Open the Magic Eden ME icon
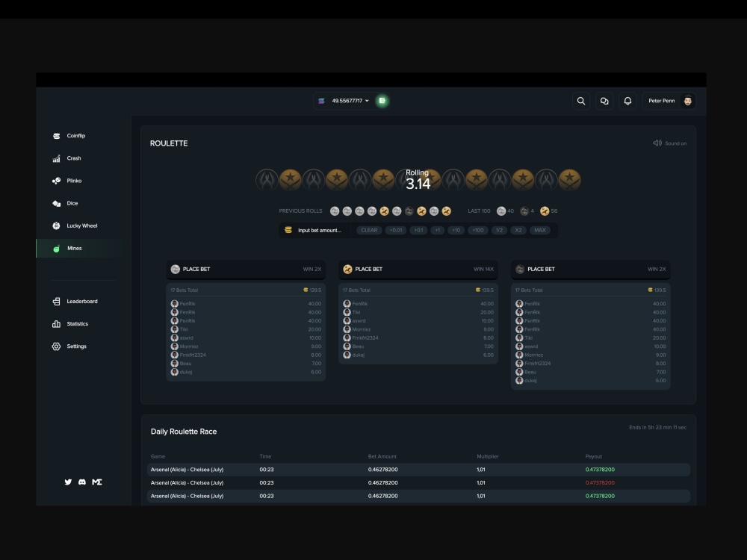The image size is (747, 560). (96, 482)
